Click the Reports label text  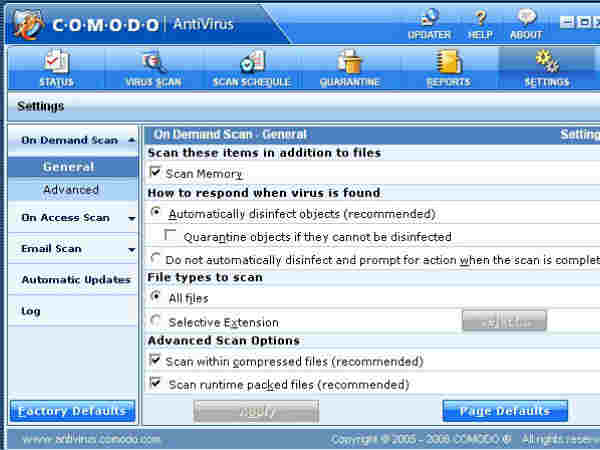(x=448, y=82)
